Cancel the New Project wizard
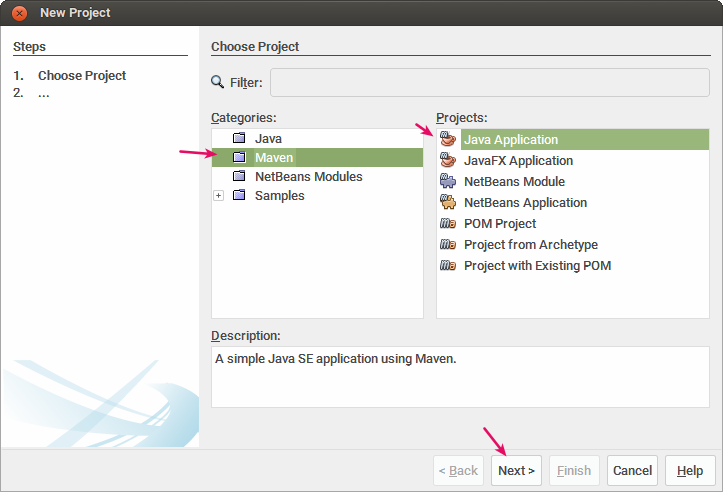 point(632,470)
